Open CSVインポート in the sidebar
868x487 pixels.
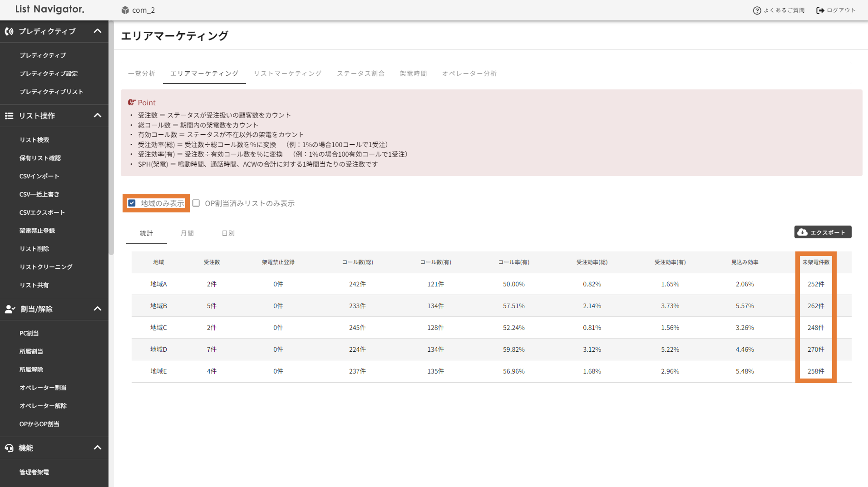click(39, 176)
